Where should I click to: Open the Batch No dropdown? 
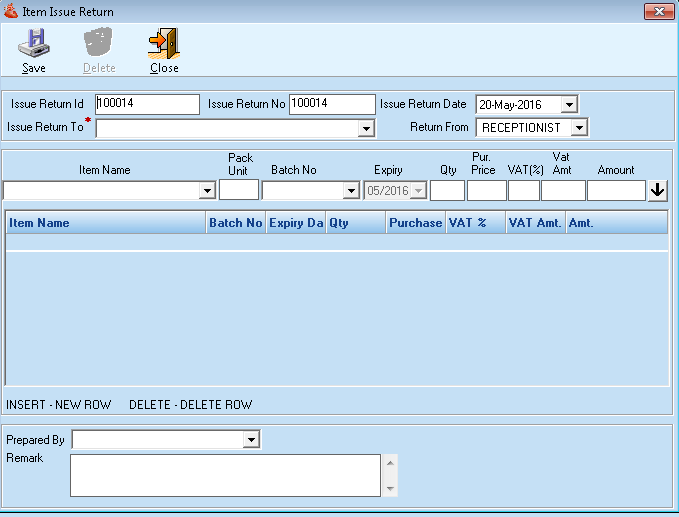pyautogui.click(x=351, y=191)
